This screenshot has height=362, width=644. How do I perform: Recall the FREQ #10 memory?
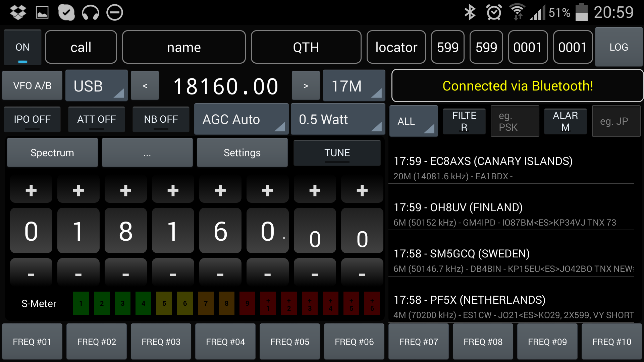coord(611,342)
